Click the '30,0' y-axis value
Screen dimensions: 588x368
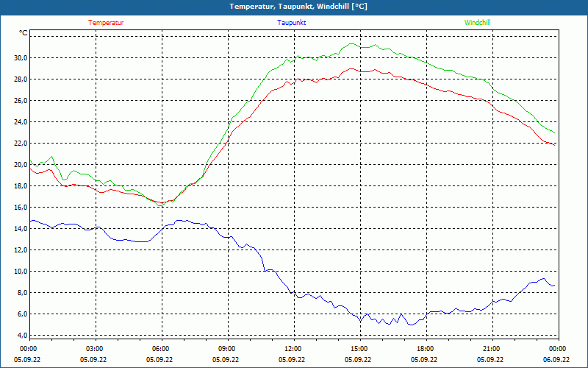pos(21,58)
